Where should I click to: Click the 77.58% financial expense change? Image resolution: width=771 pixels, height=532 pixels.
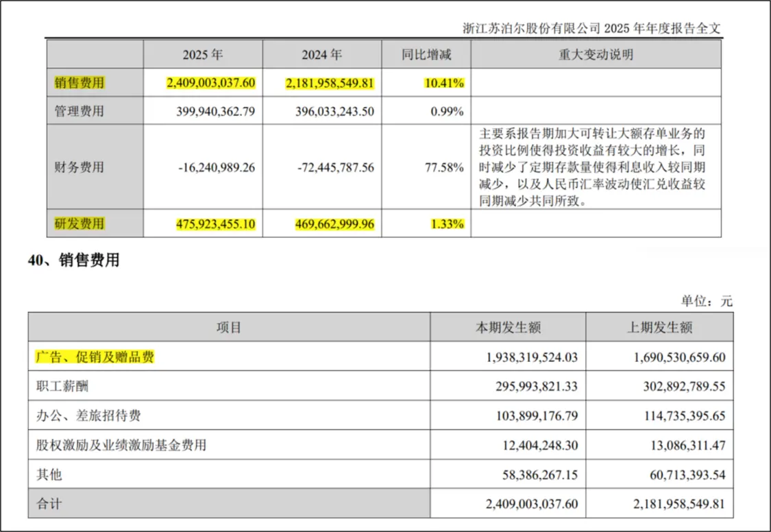click(445, 167)
